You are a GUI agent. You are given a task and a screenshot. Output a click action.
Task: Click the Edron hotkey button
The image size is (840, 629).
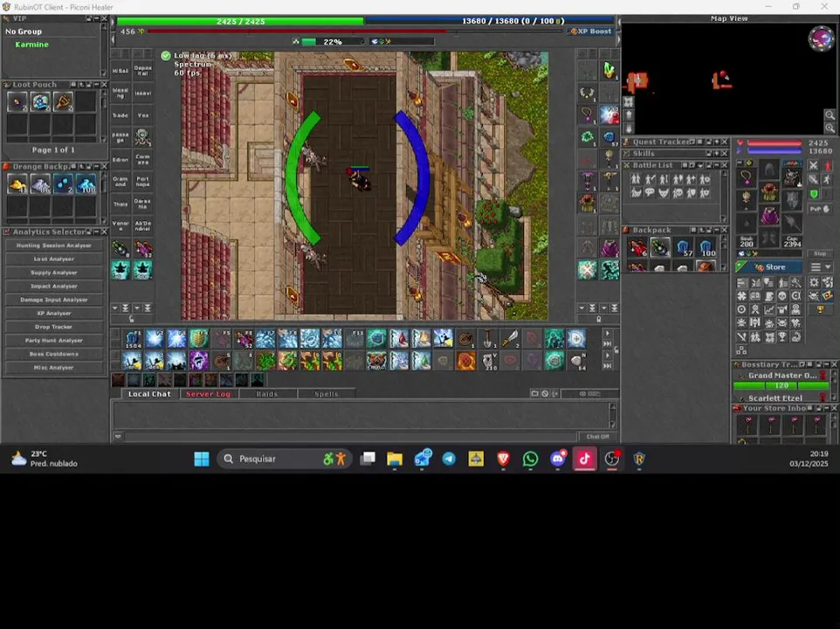pos(120,160)
